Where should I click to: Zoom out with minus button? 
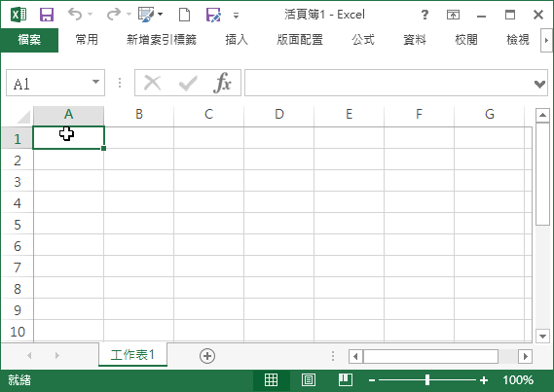click(372, 380)
